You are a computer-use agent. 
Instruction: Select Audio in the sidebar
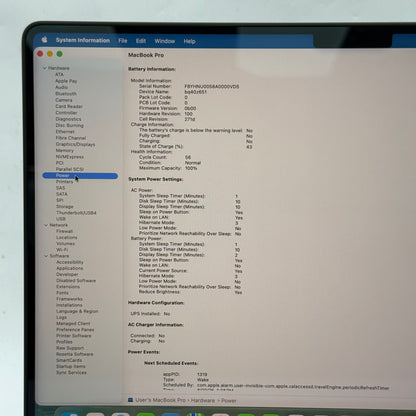62,87
